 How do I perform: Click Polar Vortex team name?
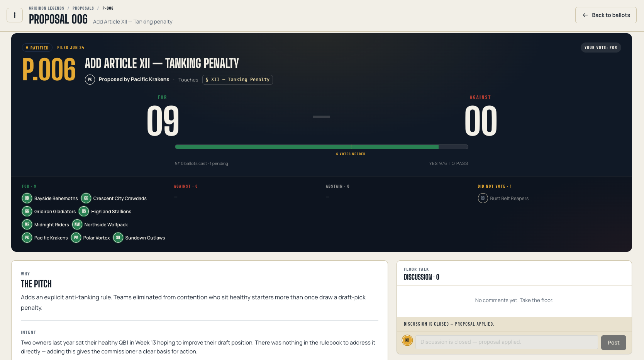97,238
